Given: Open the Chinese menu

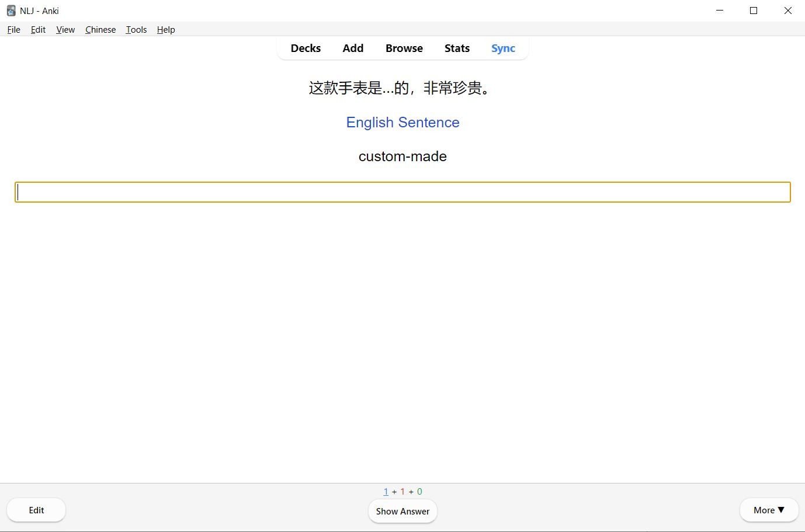Looking at the screenshot, I should (x=100, y=30).
